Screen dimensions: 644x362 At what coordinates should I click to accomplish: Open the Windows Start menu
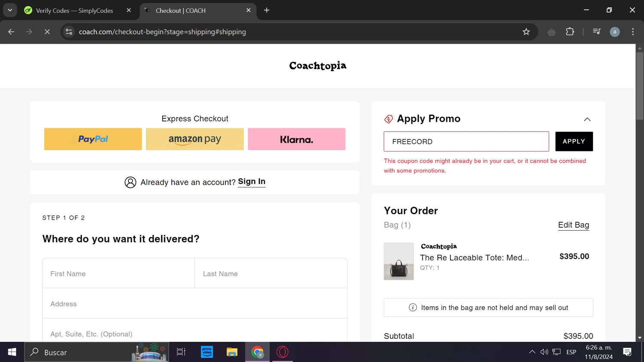click(x=12, y=352)
